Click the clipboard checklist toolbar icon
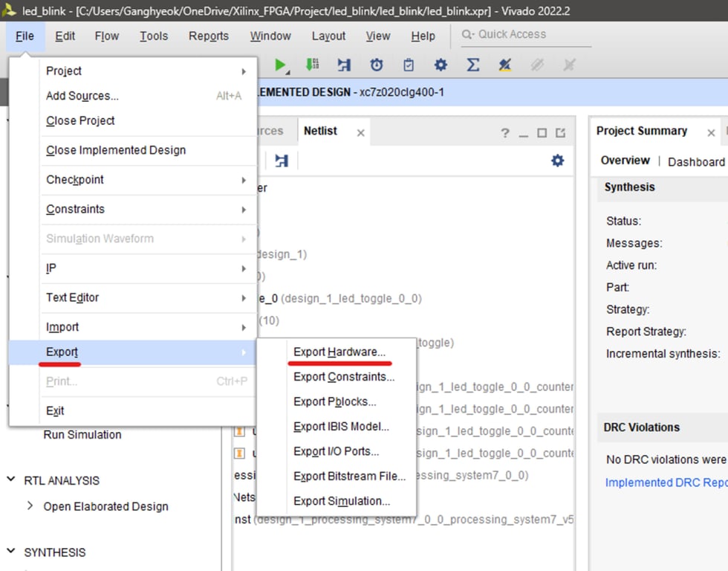 (x=409, y=65)
